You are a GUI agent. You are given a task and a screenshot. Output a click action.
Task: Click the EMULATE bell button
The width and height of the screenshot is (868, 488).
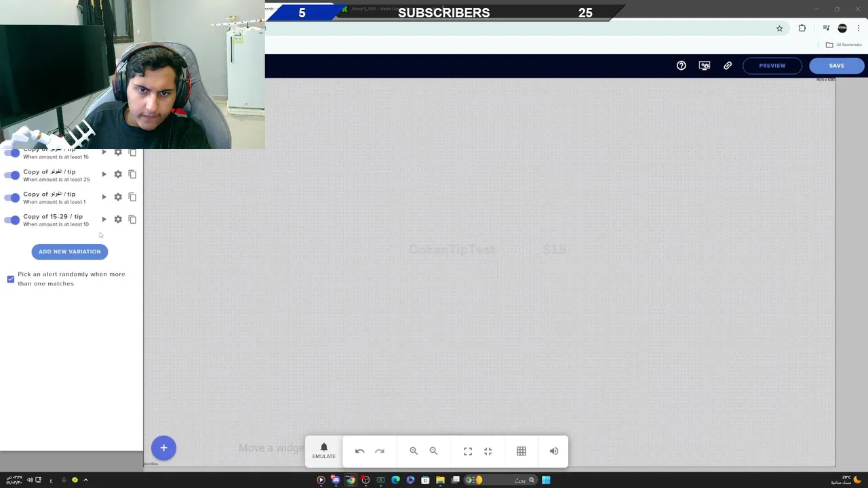(x=323, y=451)
